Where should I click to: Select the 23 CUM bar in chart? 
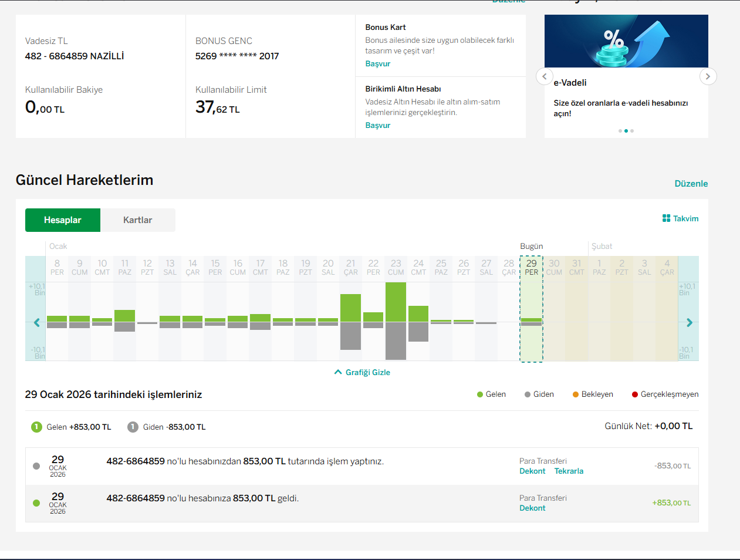(x=396, y=321)
